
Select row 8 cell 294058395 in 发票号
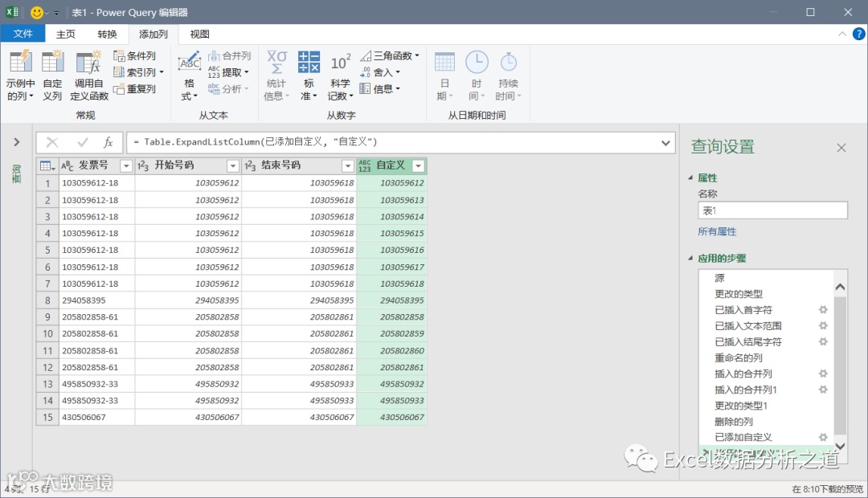coord(96,300)
